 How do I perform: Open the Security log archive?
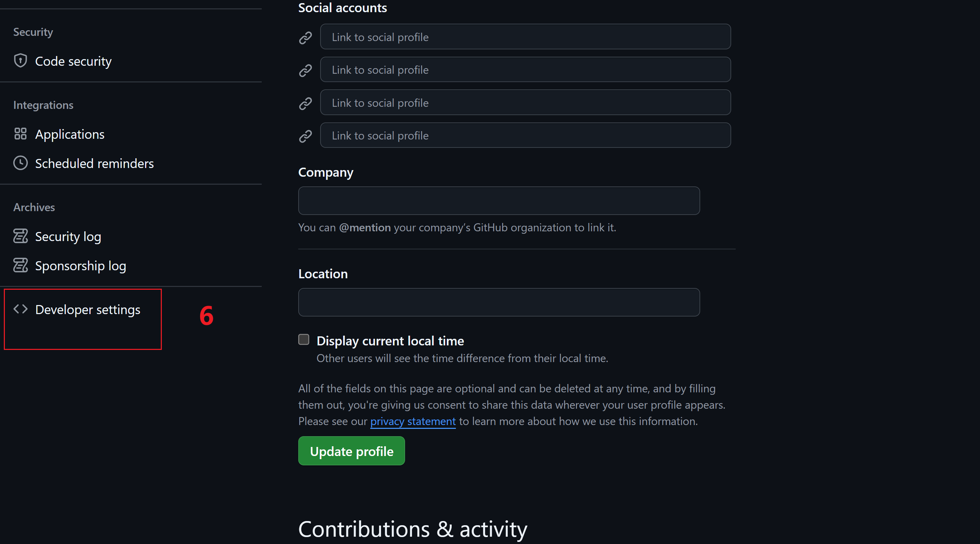coord(68,237)
